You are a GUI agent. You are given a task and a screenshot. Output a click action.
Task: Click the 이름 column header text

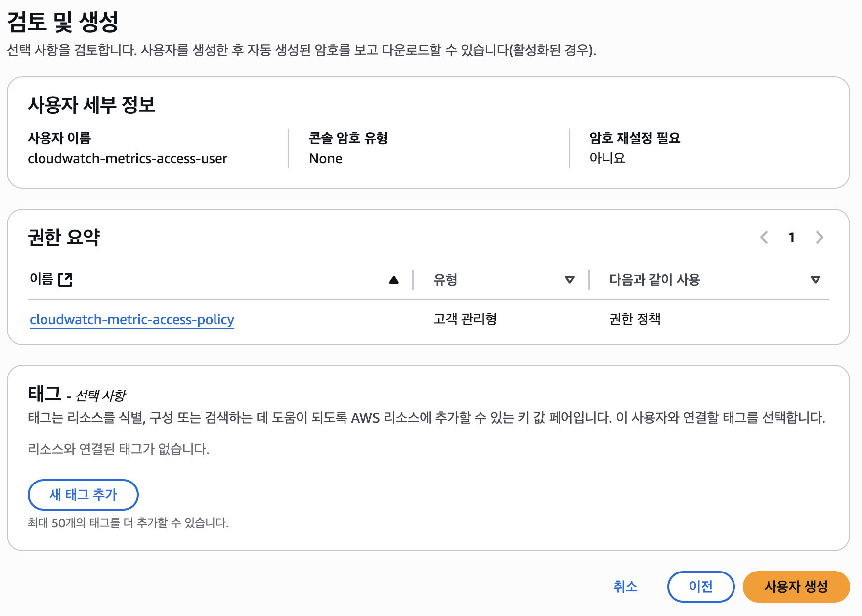click(x=42, y=279)
